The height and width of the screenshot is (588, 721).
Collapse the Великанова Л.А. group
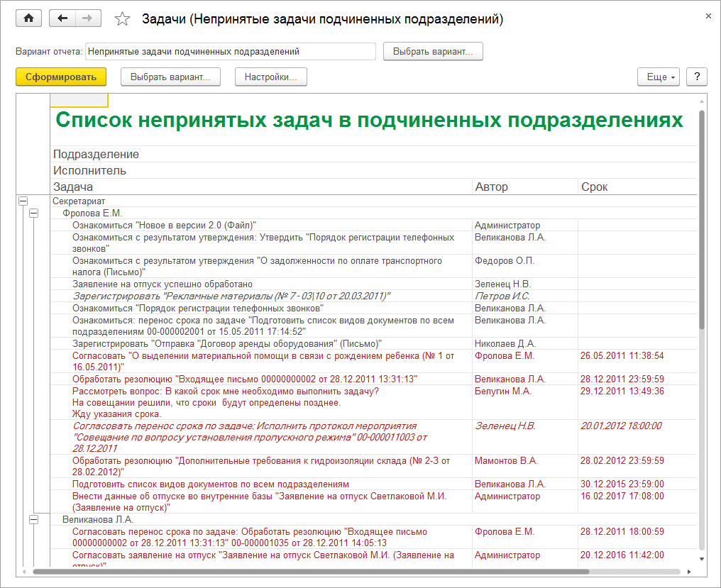tap(33, 519)
